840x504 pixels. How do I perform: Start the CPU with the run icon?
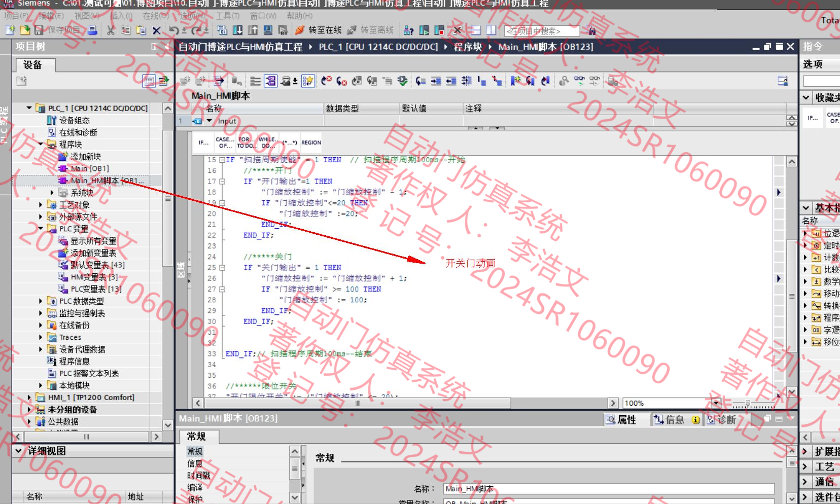click(x=424, y=30)
